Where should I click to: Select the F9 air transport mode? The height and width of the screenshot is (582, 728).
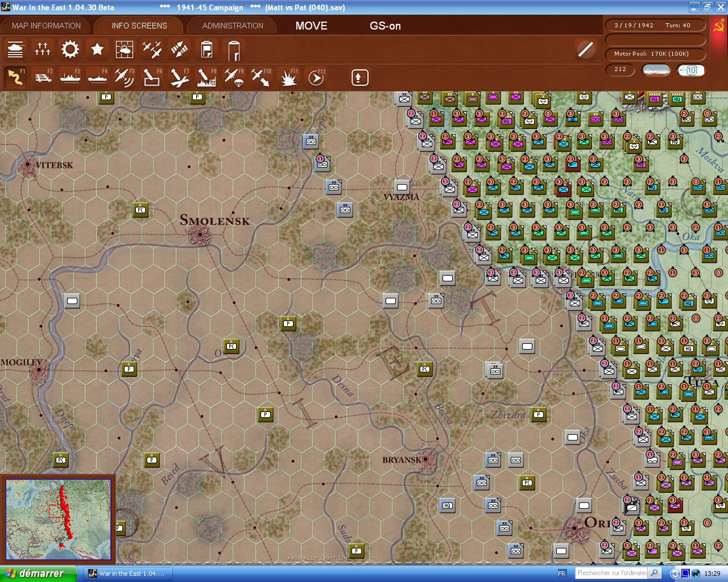click(x=234, y=77)
